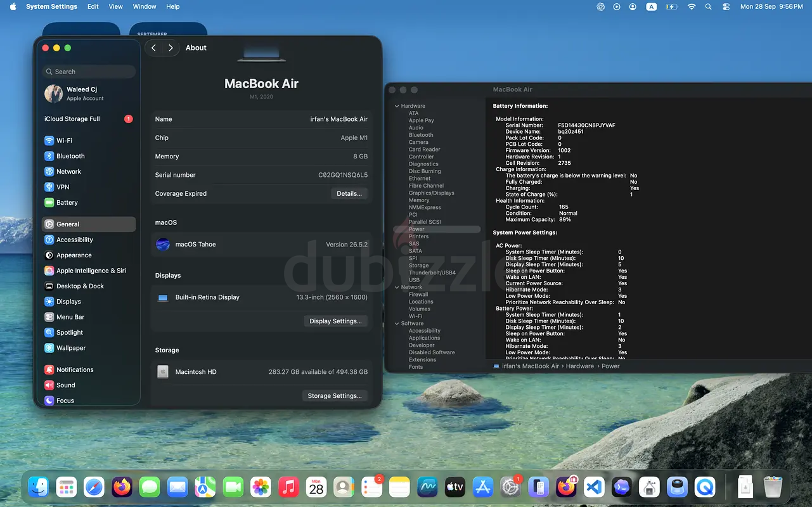Click the Storage Settings... button
The width and height of the screenshot is (812, 507).
coord(335,395)
